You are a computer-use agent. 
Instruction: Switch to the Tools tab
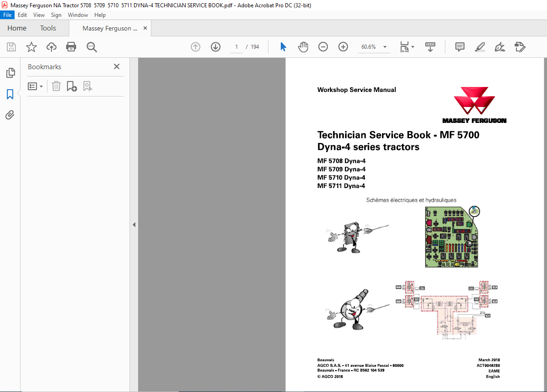pyautogui.click(x=48, y=28)
